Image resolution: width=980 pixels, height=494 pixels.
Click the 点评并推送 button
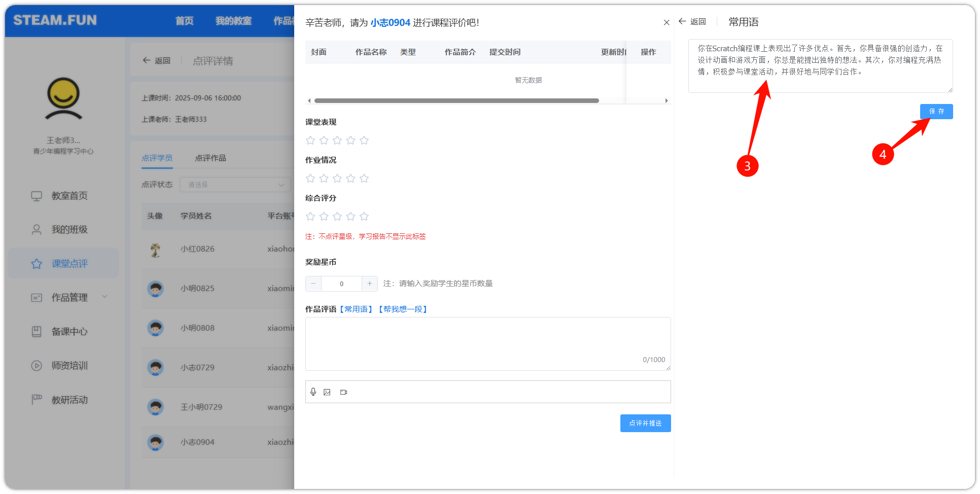645,423
